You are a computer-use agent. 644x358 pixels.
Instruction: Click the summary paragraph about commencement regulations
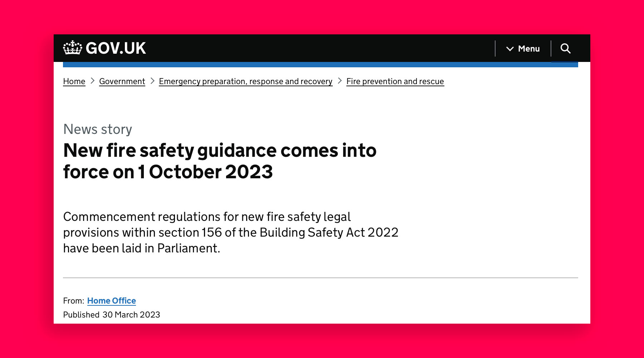coord(231,232)
